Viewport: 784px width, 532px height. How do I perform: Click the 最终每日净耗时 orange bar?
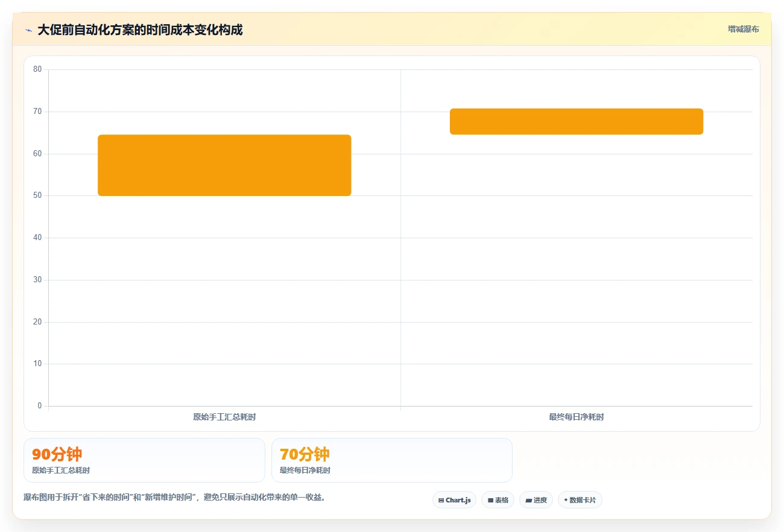point(577,121)
